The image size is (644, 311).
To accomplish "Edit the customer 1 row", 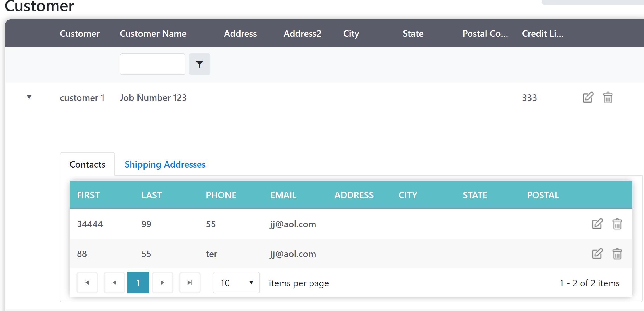I will (588, 97).
